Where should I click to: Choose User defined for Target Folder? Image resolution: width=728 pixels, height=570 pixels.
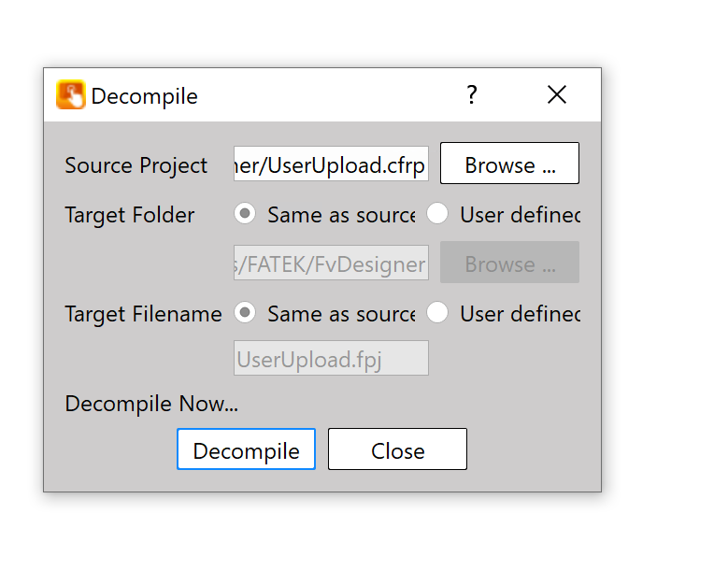pos(437,214)
